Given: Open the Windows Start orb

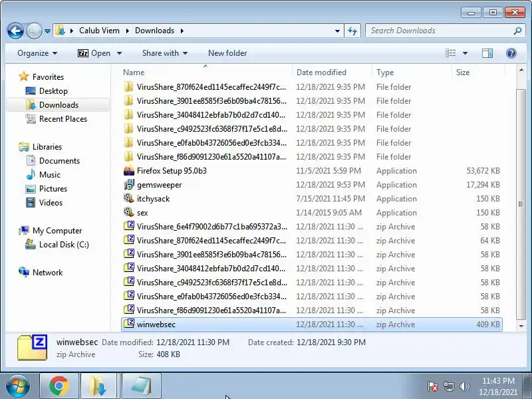Looking at the screenshot, I should point(17,386).
